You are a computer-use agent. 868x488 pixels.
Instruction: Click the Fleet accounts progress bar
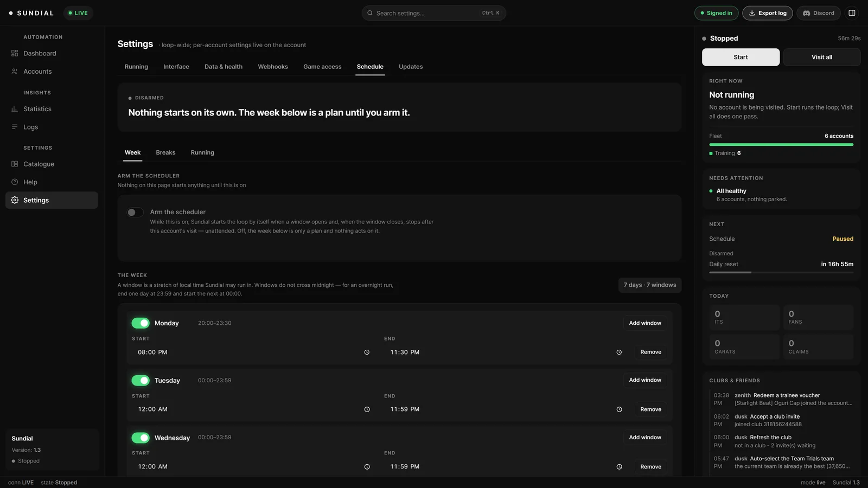click(781, 145)
